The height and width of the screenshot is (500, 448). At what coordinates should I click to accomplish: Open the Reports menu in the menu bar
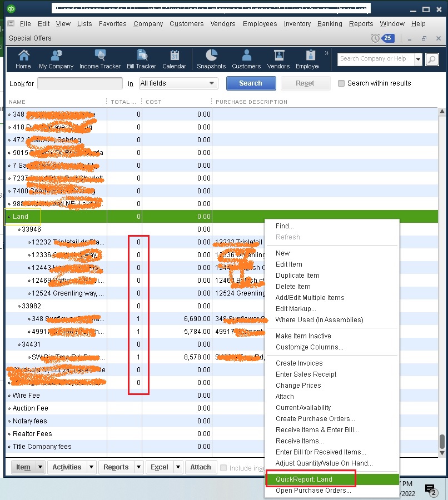[361, 24]
